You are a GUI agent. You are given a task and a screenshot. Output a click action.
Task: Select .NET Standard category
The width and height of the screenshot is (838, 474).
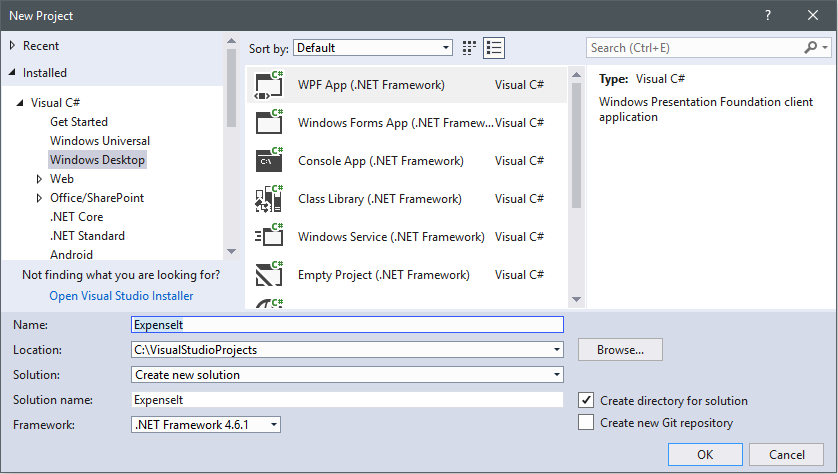[87, 236]
